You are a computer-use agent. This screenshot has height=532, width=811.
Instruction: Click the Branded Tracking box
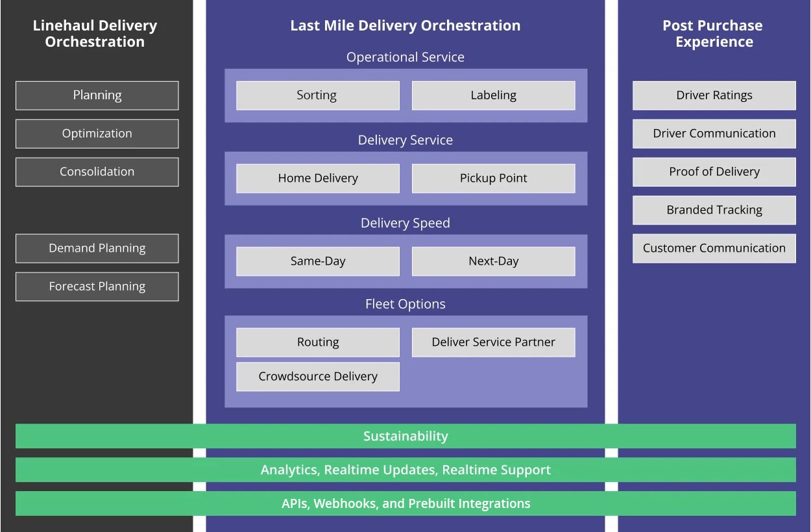(x=714, y=210)
